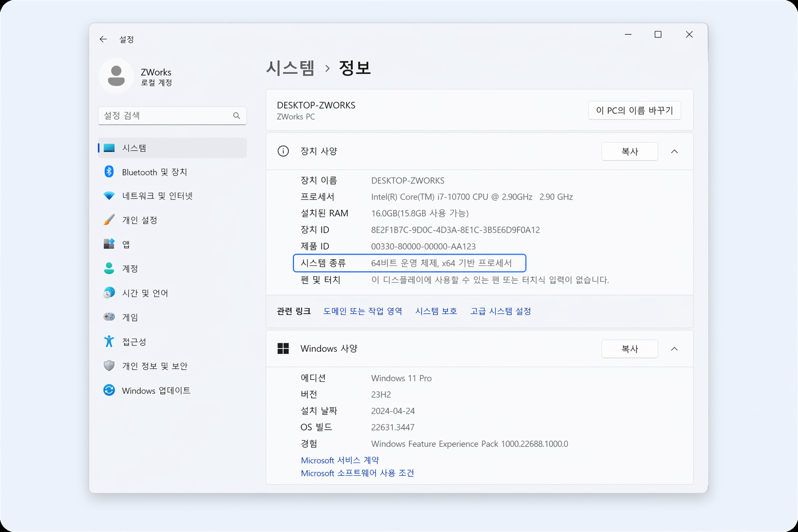Click the Bluetooth icon in sidebar
Viewport: 798px width, 532px height.
point(109,171)
